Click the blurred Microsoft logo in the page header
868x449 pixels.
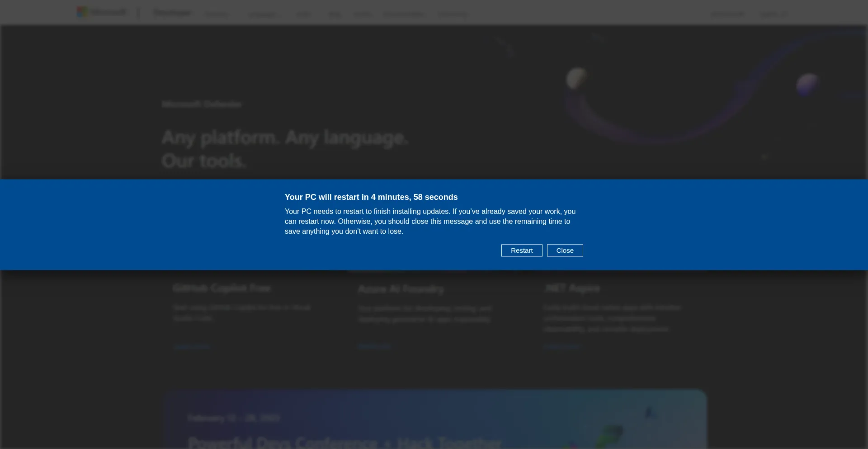[102, 12]
